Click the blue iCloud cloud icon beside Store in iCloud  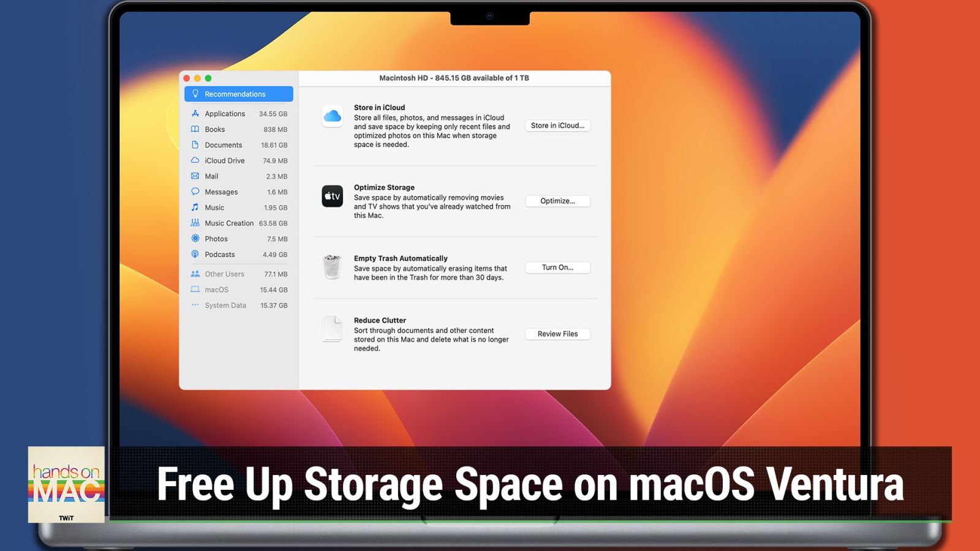click(333, 117)
